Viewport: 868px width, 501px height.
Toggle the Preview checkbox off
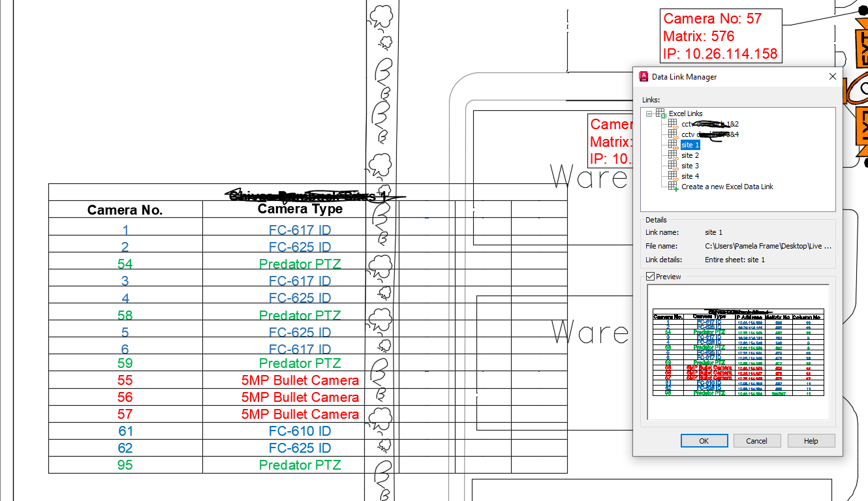point(650,276)
